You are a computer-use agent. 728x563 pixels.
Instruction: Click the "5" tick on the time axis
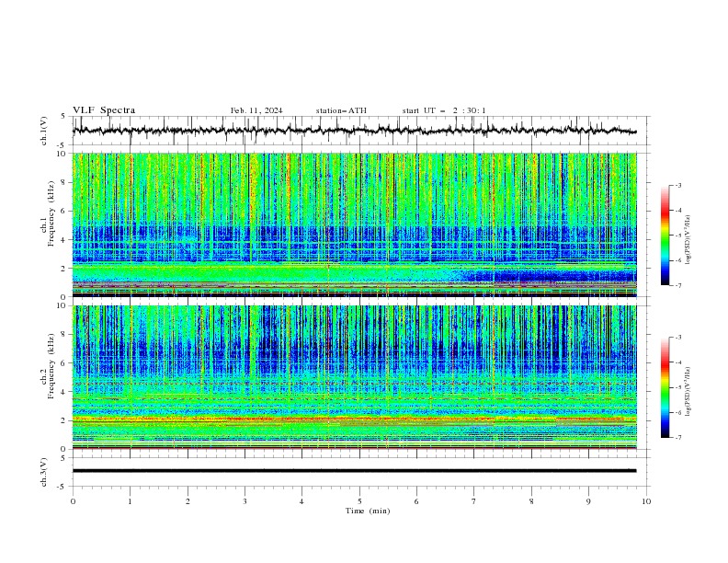(x=359, y=501)
